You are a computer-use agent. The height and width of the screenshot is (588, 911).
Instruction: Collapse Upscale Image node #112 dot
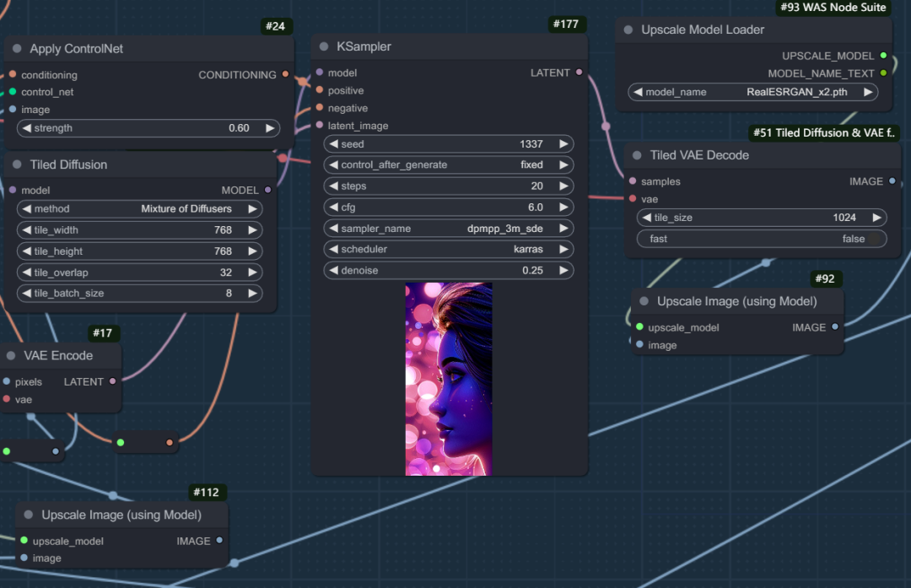pyautogui.click(x=28, y=515)
